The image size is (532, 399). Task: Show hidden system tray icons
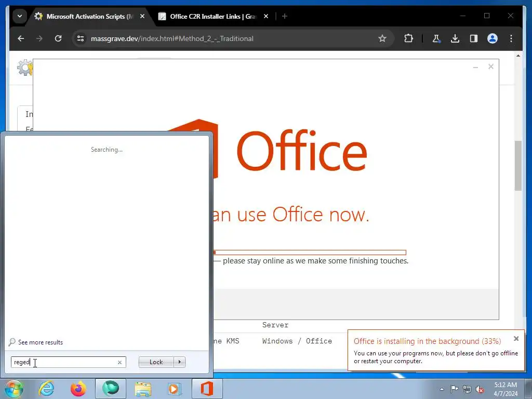point(442,389)
